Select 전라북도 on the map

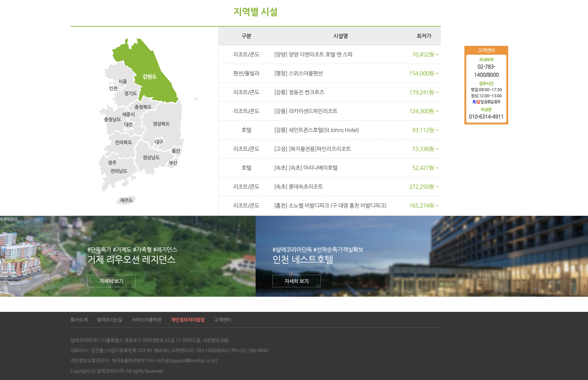123,142
